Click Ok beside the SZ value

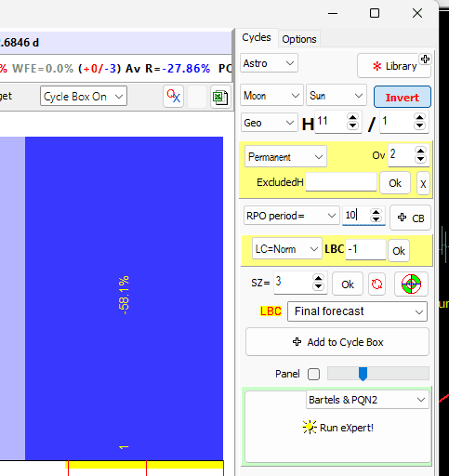[348, 284]
